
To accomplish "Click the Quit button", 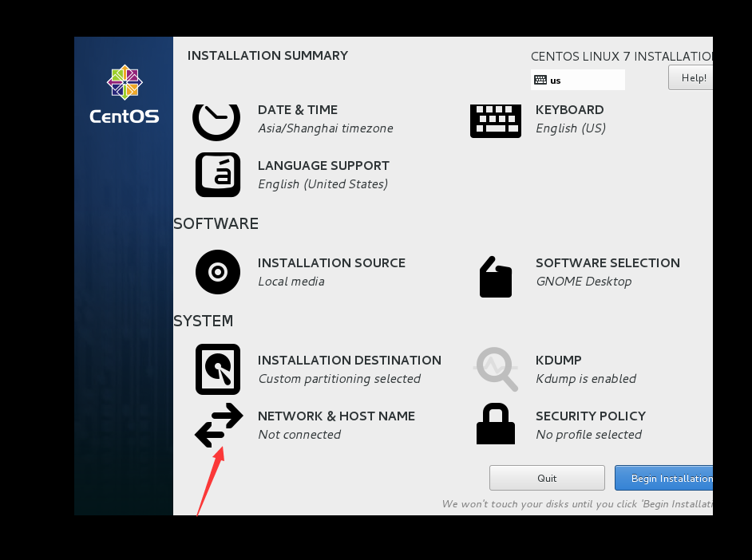I will [547, 478].
